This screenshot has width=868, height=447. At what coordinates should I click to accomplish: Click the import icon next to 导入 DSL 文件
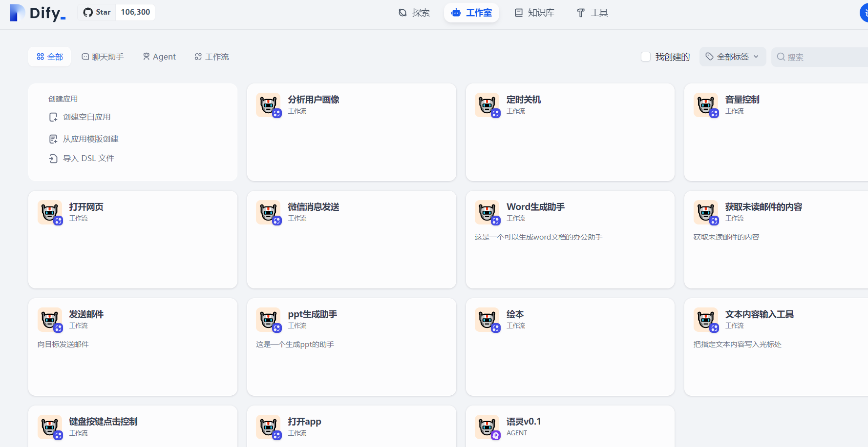[53, 158]
